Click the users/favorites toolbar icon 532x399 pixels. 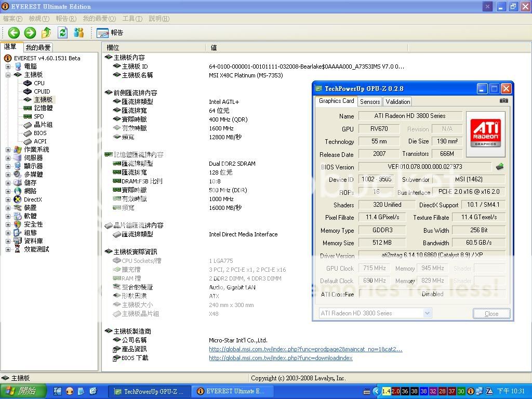79,33
